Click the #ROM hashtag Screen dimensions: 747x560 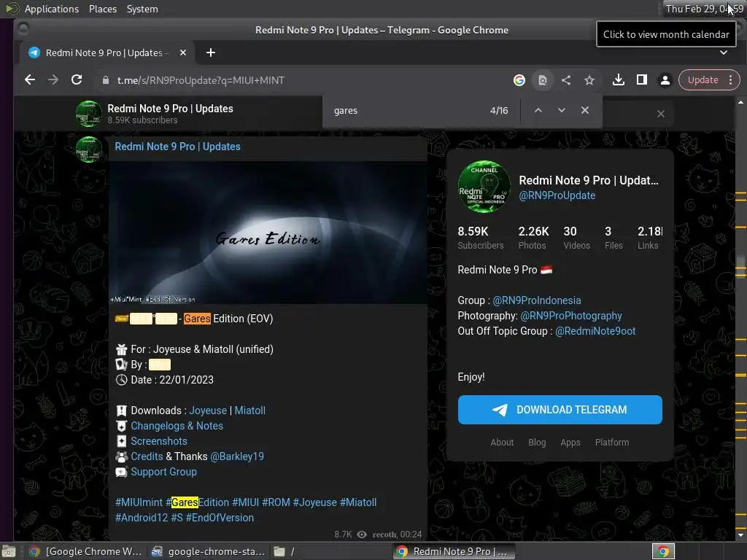276,502
